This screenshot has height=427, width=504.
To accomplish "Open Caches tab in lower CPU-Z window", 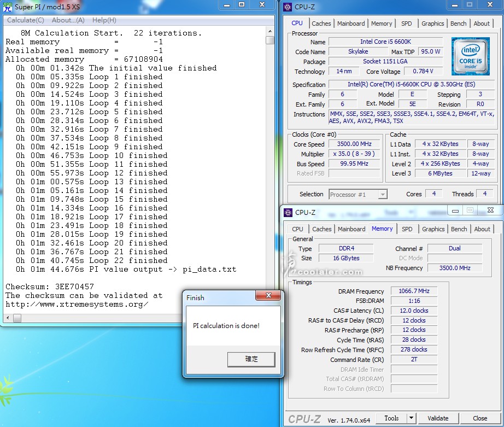I will click(322, 229).
